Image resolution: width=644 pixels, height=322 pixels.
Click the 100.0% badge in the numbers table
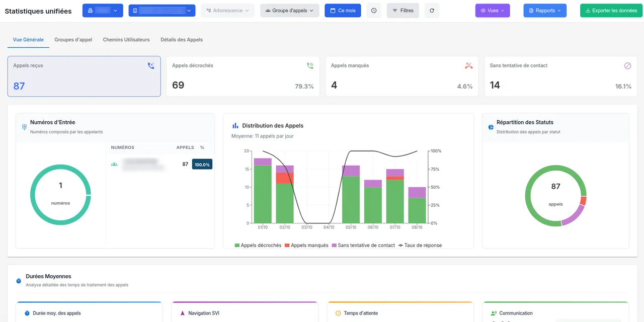(x=202, y=164)
